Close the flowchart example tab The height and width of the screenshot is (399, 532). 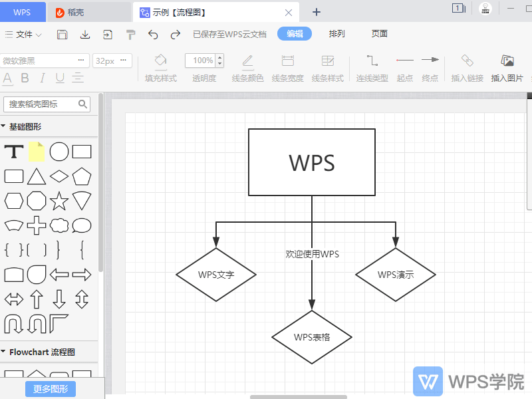click(x=289, y=13)
